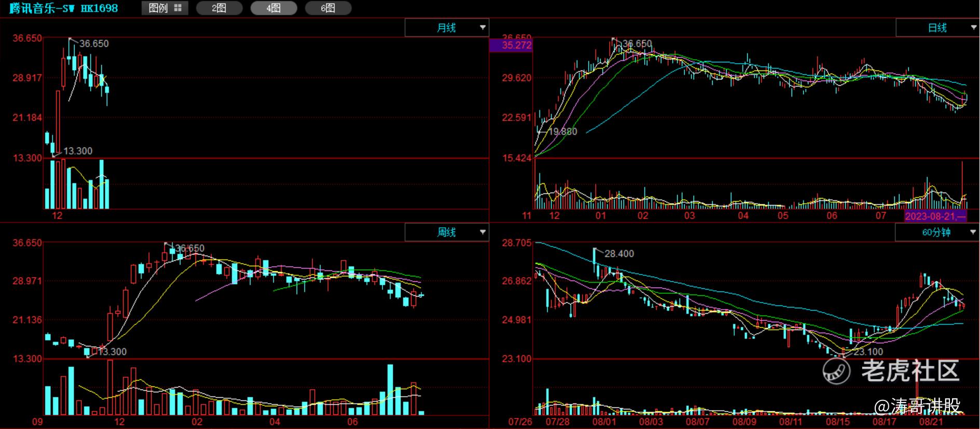Click the 07/28 date axis label
The width and height of the screenshot is (980, 429).
pos(558,422)
